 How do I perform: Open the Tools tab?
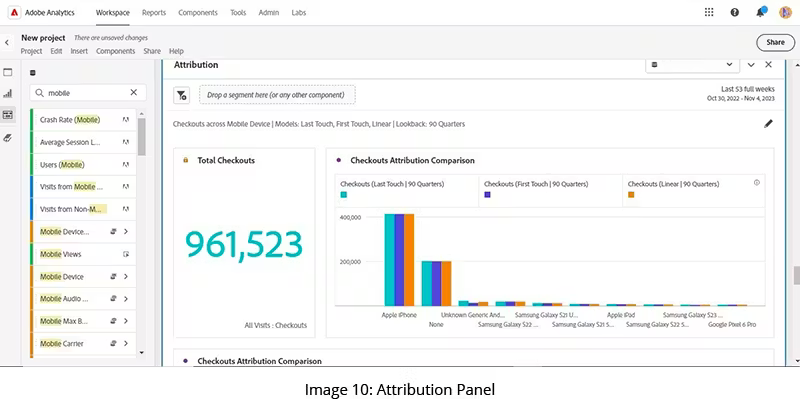coord(238,13)
